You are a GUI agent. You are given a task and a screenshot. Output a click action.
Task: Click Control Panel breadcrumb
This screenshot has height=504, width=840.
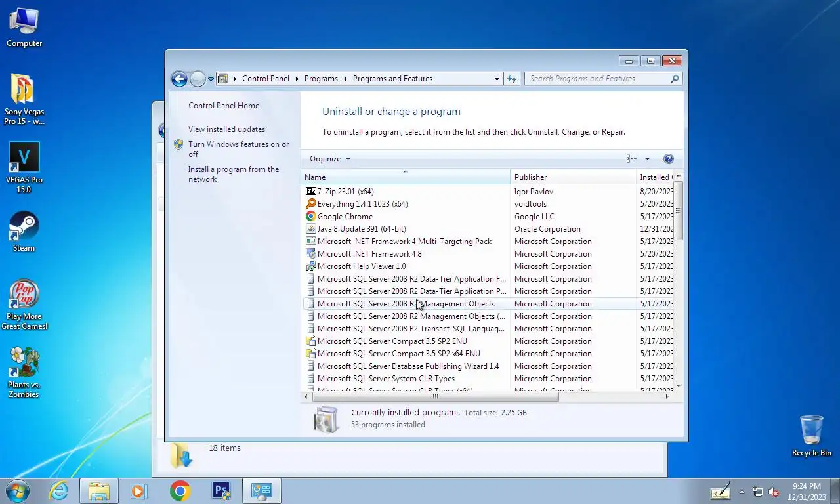(x=265, y=79)
